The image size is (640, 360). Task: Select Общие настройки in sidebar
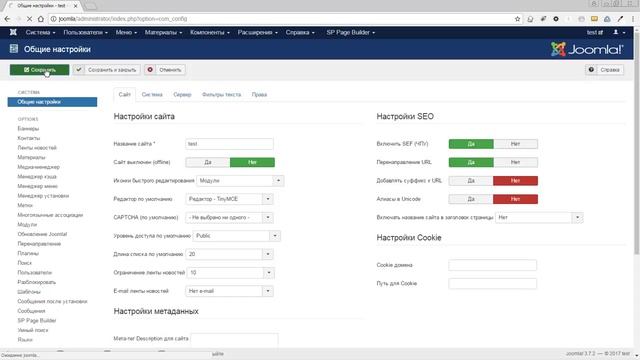52,102
